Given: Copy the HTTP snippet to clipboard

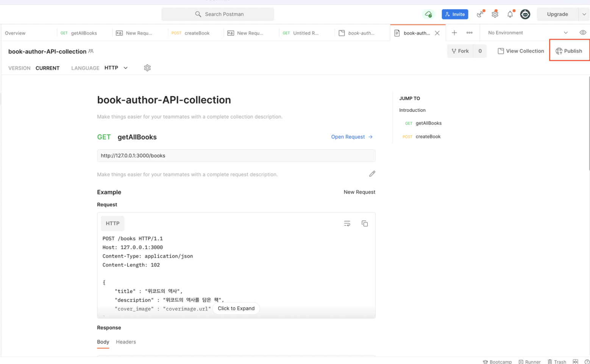Looking at the screenshot, I should click(365, 224).
